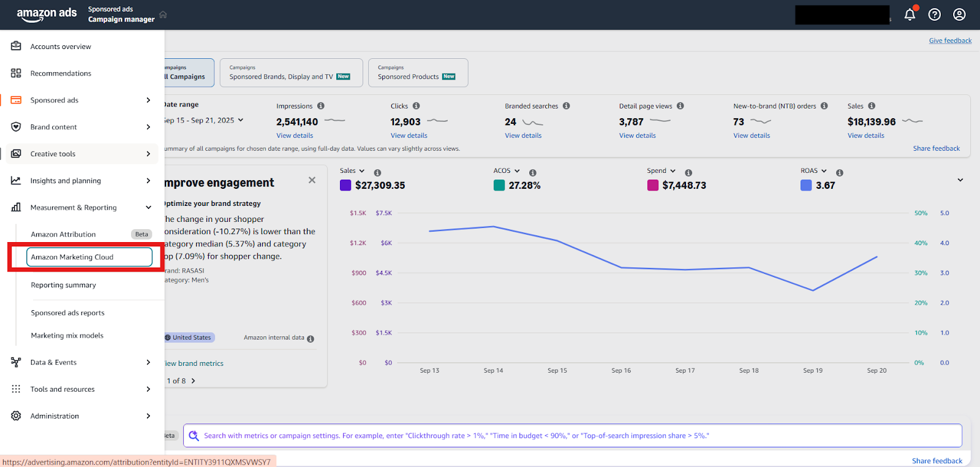Click the info icon by Amazon internal data

[311, 339]
